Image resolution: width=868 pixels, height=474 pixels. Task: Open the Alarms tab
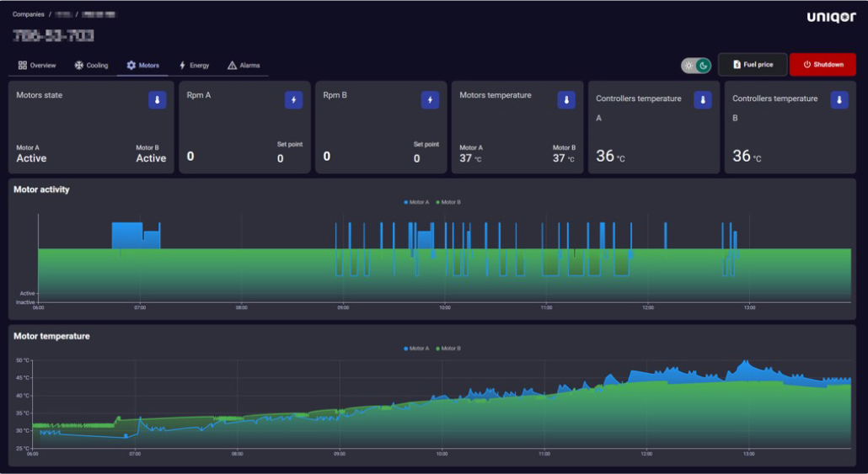[244, 66]
